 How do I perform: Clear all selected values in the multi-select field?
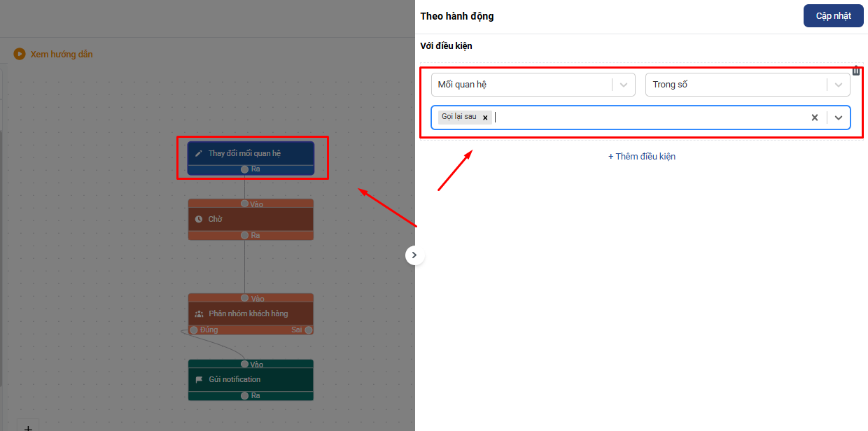[x=814, y=118]
